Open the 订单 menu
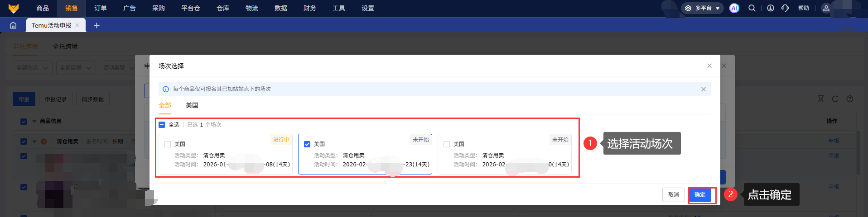 (101, 8)
